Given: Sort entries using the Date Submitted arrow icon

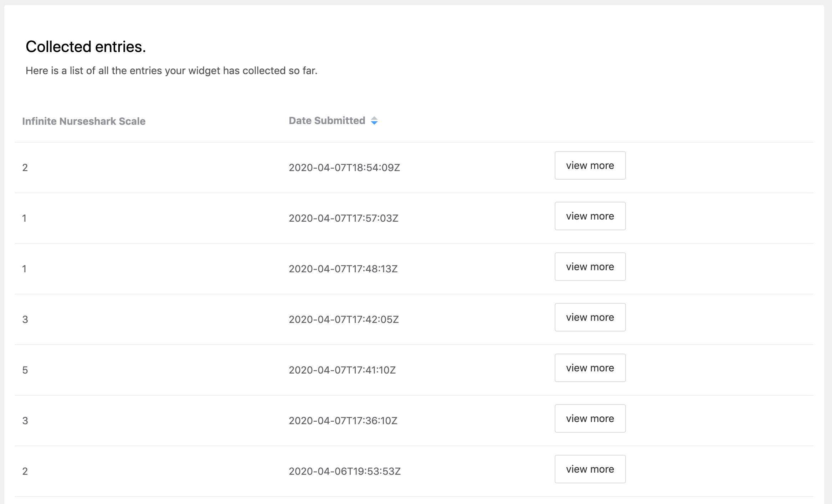Looking at the screenshot, I should pyautogui.click(x=374, y=121).
